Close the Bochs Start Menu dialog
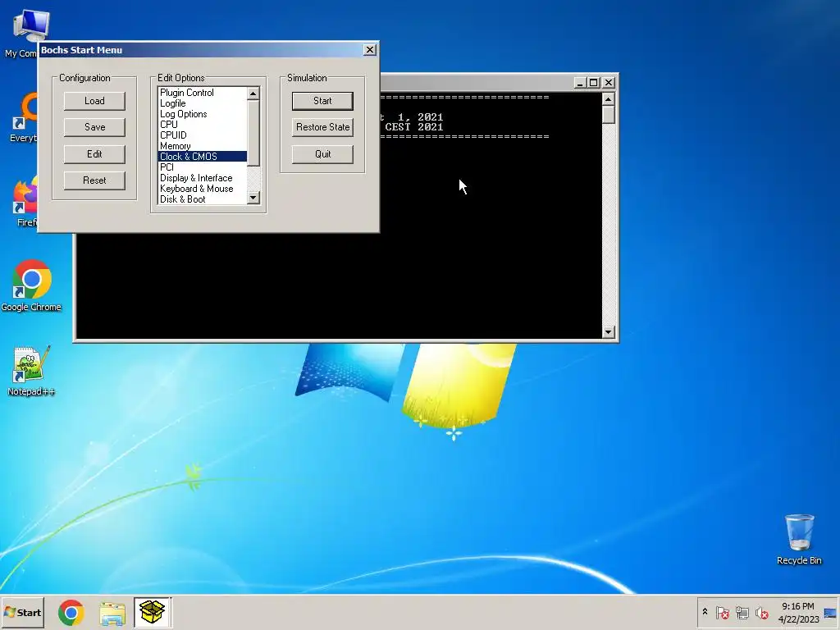Viewport: 840px width, 630px height. pos(370,50)
